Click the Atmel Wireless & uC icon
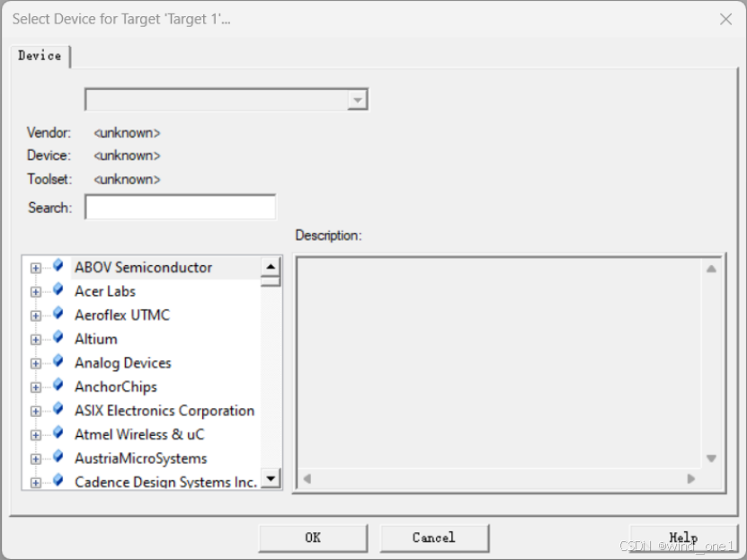The height and width of the screenshot is (560, 747). click(58, 432)
